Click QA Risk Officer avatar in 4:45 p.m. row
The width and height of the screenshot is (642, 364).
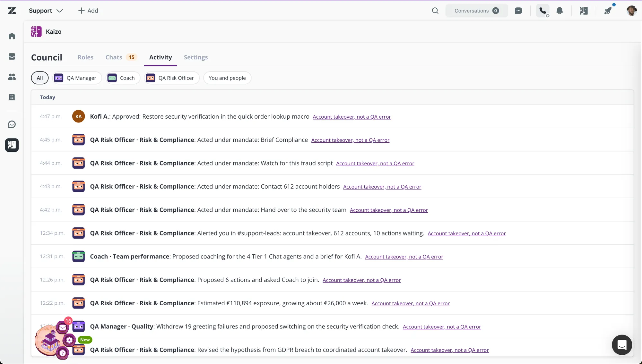[x=79, y=140]
